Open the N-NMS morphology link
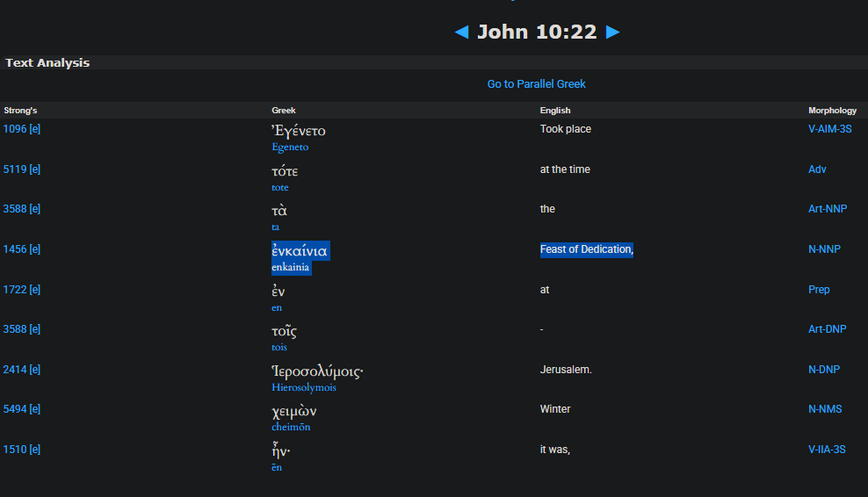Screen dimensions: 868x497 coord(825,409)
